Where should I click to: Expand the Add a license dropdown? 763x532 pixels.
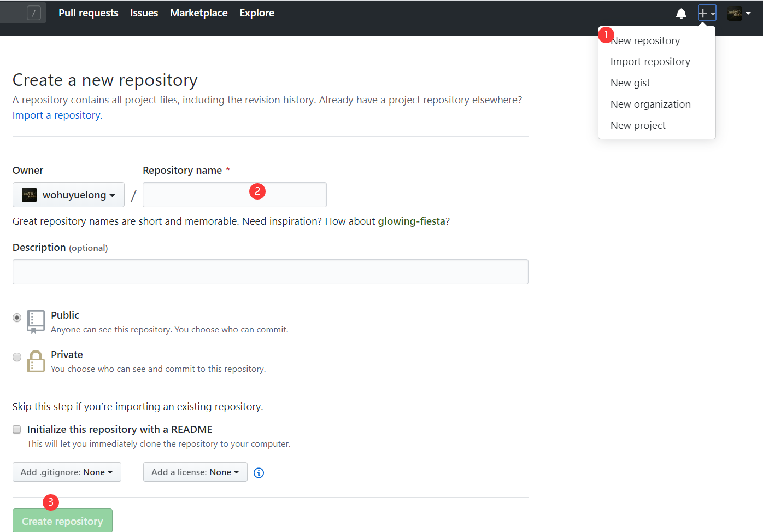point(195,472)
